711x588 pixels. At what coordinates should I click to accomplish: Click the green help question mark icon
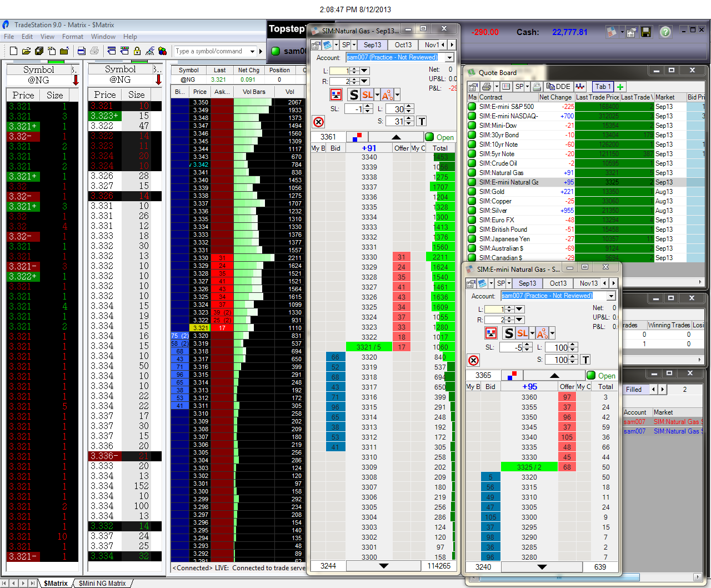[665, 32]
